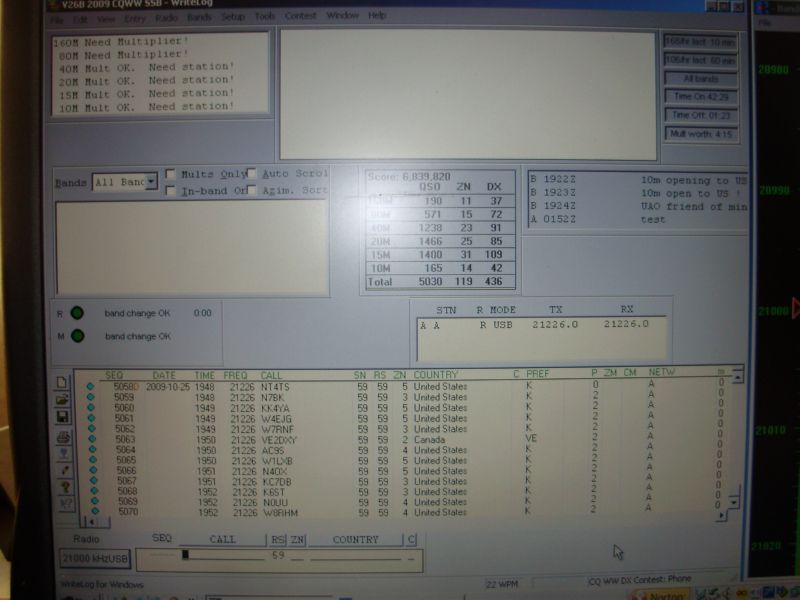Click the green R band change indicator
This screenshot has height=600, width=800.
77,313
